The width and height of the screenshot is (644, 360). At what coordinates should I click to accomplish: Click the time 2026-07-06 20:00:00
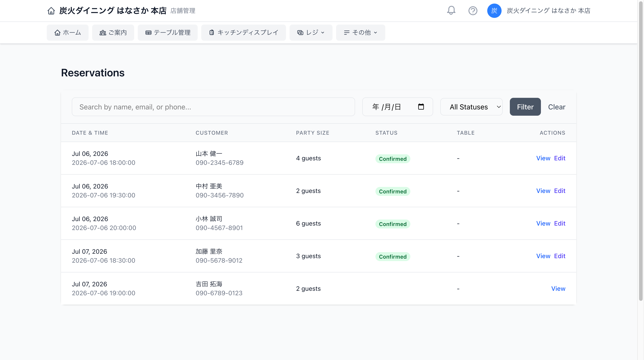click(104, 228)
